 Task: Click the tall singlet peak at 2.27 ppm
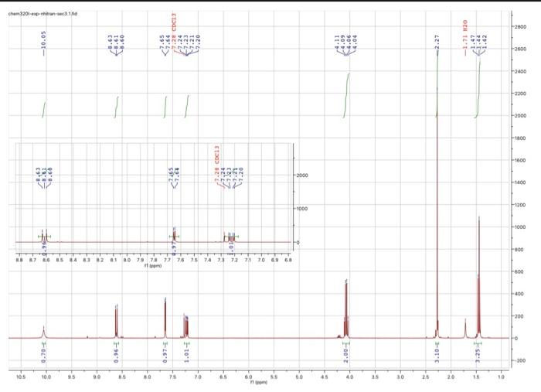coord(437,193)
